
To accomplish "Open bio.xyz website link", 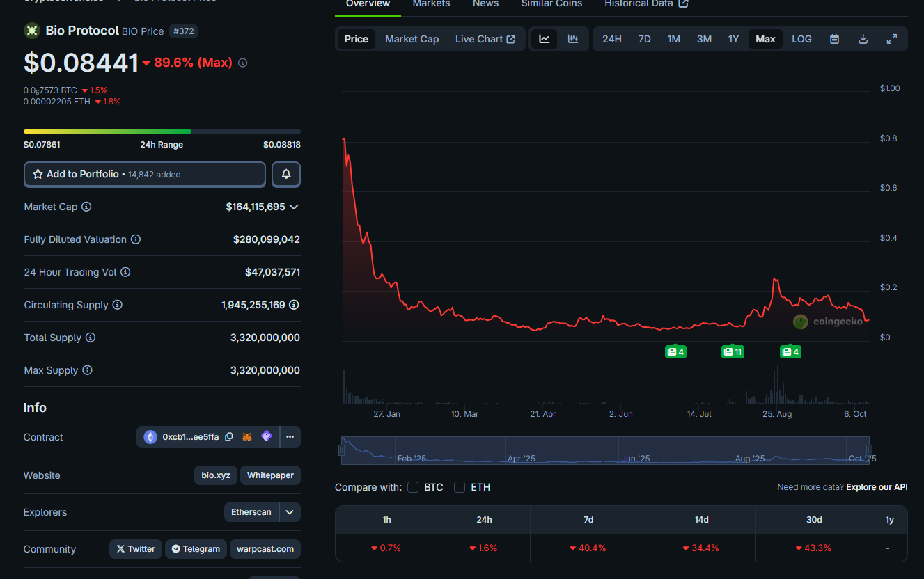I will click(216, 475).
